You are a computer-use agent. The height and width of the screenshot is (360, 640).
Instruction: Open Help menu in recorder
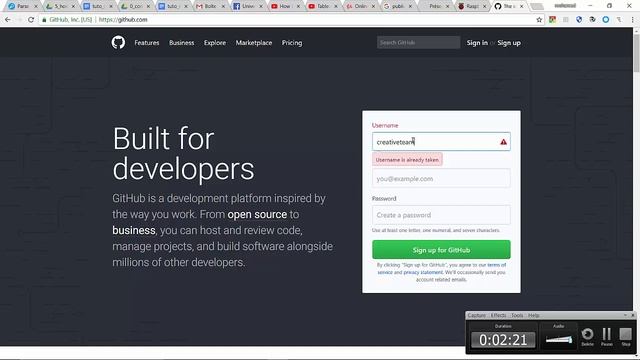[x=533, y=316]
